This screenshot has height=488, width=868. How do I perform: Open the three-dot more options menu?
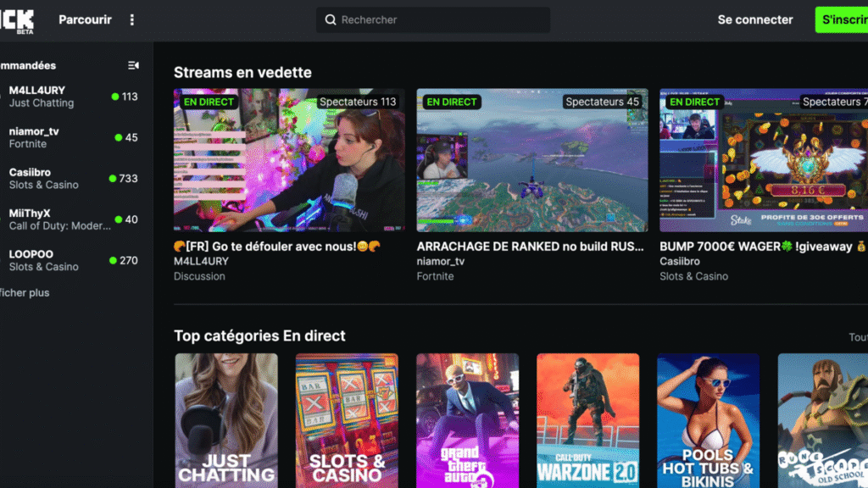point(132,20)
